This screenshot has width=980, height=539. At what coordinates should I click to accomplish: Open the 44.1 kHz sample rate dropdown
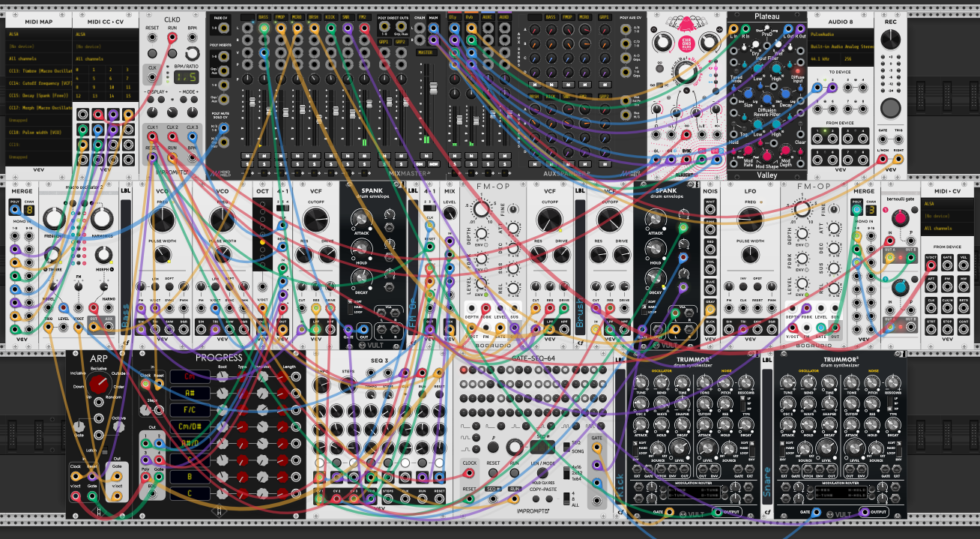click(825, 58)
